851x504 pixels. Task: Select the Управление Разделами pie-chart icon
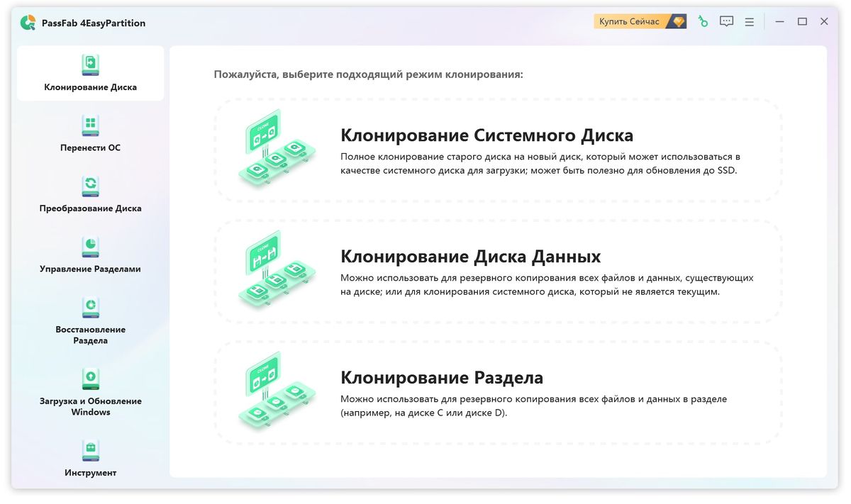tap(91, 246)
